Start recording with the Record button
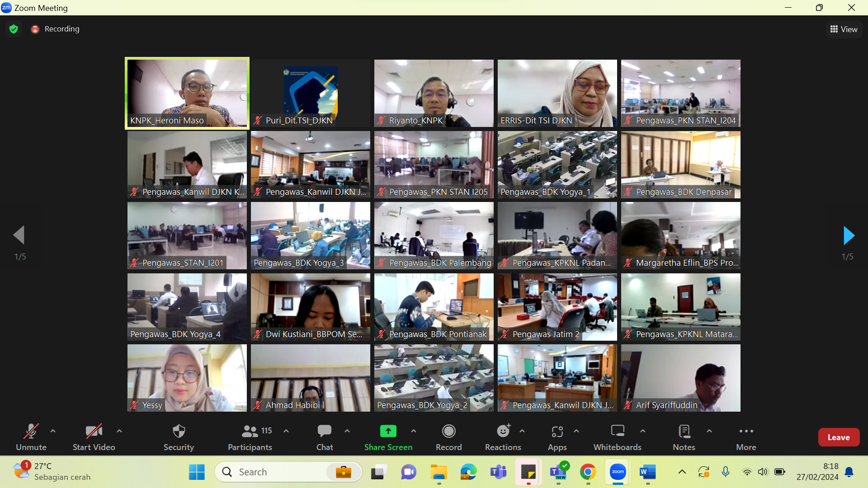The image size is (868, 488). [448, 437]
